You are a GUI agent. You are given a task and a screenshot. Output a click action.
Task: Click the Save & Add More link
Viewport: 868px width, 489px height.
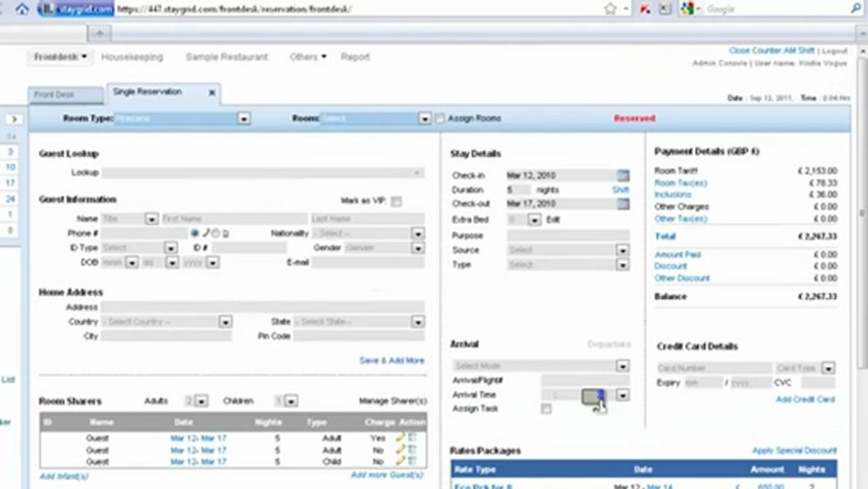coord(392,361)
